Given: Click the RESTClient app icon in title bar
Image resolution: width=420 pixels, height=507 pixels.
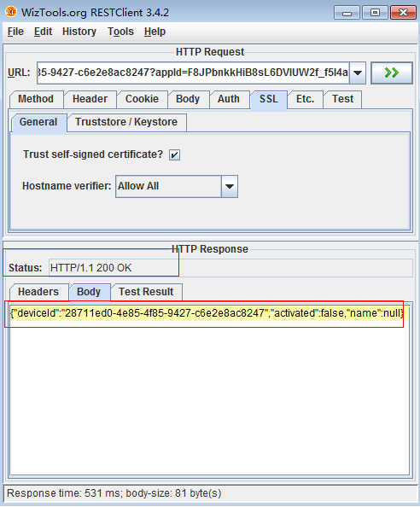Looking at the screenshot, I should pyautogui.click(x=10, y=12).
